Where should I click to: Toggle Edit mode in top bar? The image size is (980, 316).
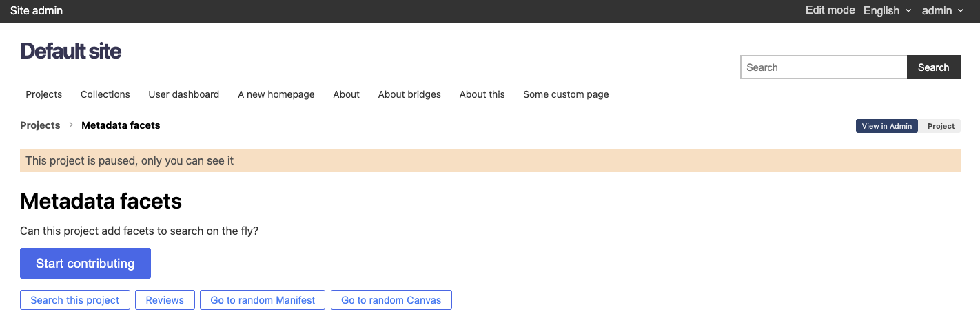(x=830, y=10)
